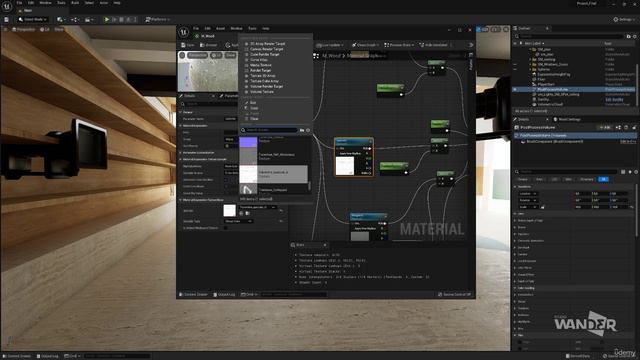This screenshot has width=640, height=360.
Task: Click Perspective button in level viewport
Action: pos(23,29)
